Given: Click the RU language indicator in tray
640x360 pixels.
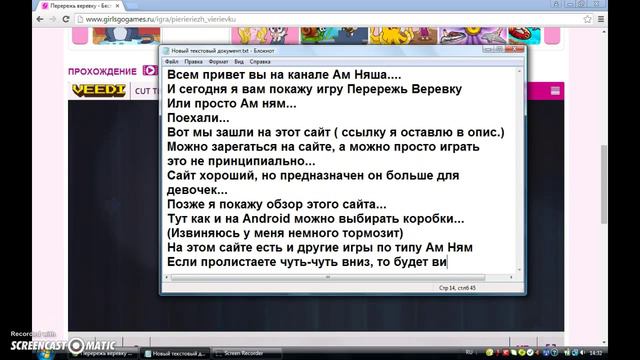Looking at the screenshot, I should click(469, 352).
